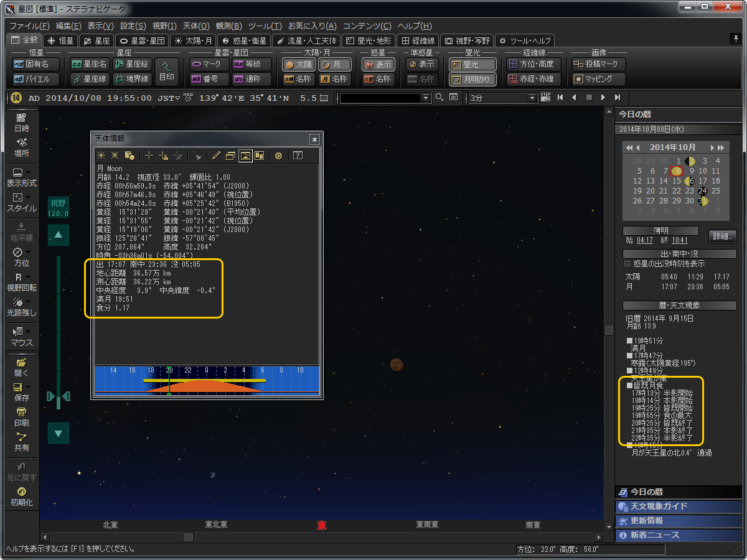Open the 天体(O) menu
The width and height of the screenshot is (747, 560).
[x=195, y=26]
